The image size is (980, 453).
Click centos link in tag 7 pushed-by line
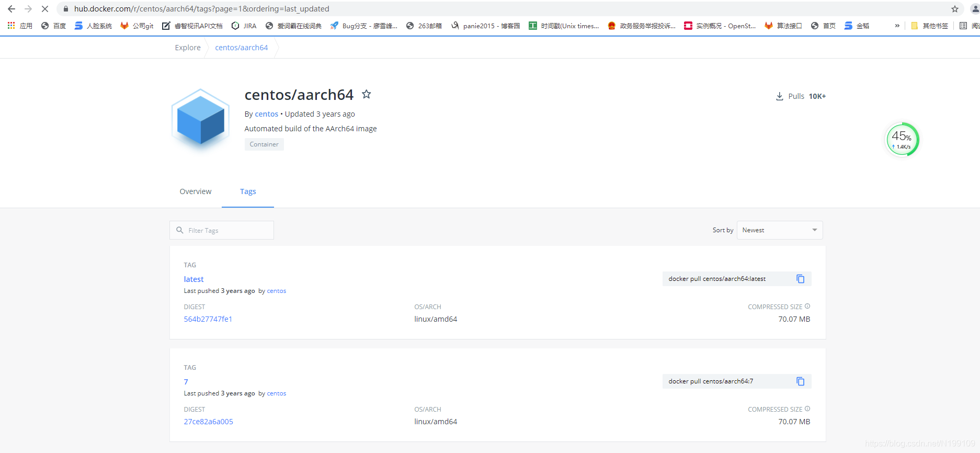(277, 393)
